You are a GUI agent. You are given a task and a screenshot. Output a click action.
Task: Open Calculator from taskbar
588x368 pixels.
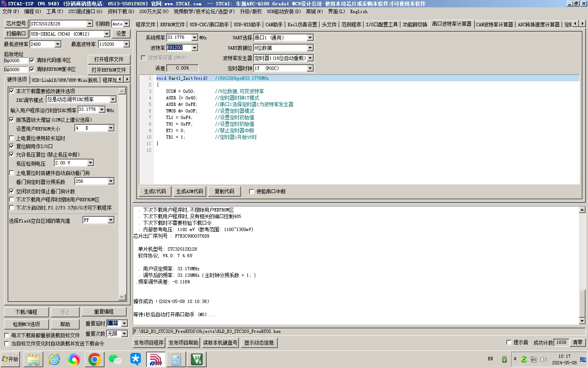[176, 359]
